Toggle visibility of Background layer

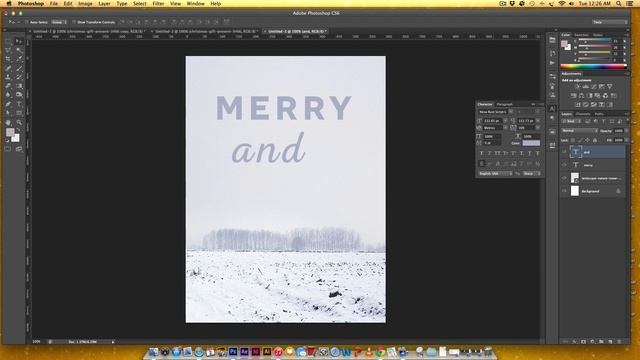pos(564,191)
